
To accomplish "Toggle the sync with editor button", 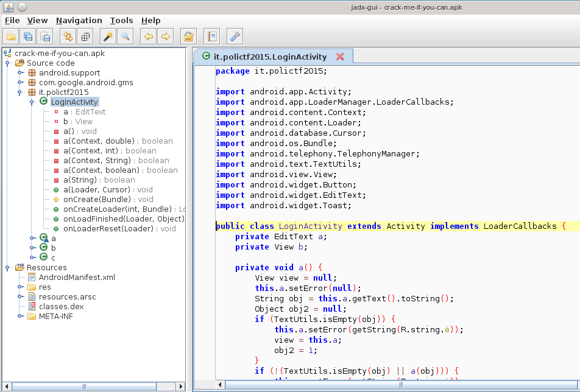I will point(68,37).
